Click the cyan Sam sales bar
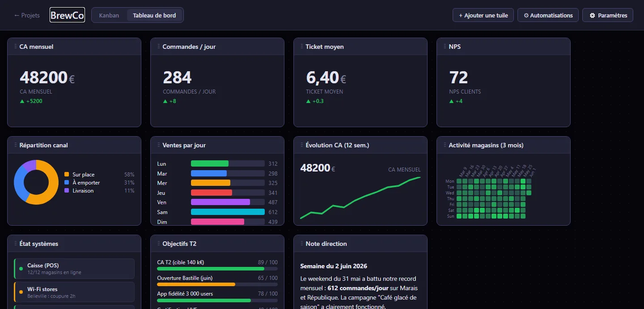This screenshot has height=309, width=644. 228,212
